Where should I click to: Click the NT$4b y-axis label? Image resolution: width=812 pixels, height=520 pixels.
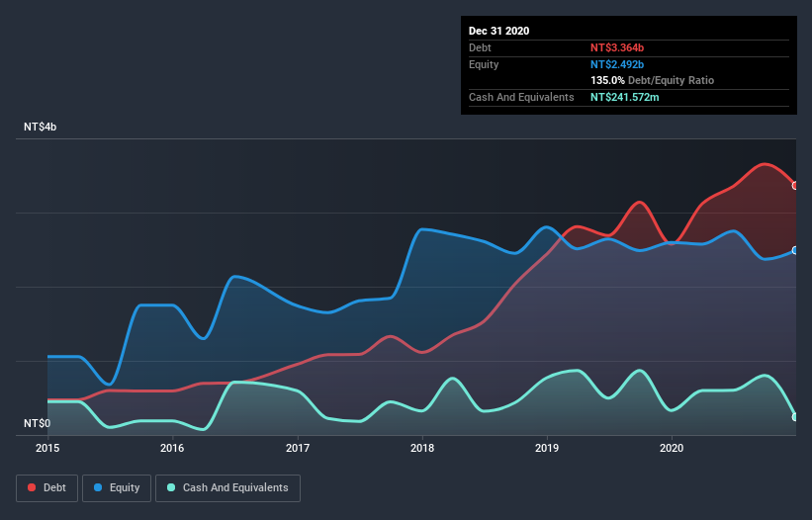point(40,127)
